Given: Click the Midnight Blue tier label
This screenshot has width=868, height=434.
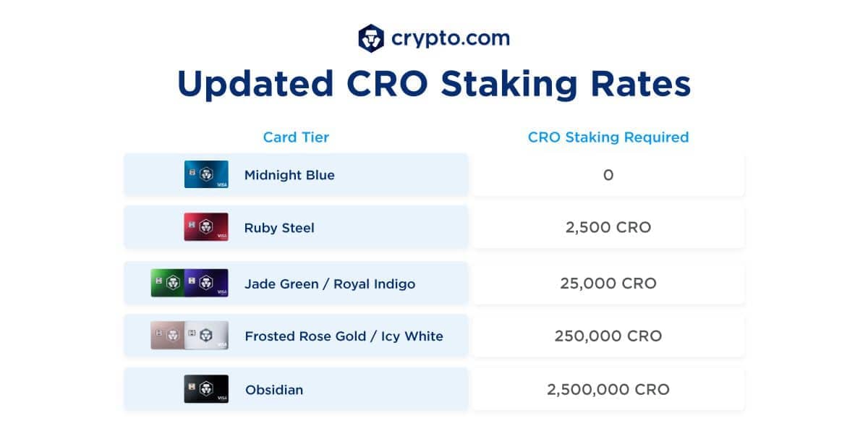Looking at the screenshot, I should (289, 175).
